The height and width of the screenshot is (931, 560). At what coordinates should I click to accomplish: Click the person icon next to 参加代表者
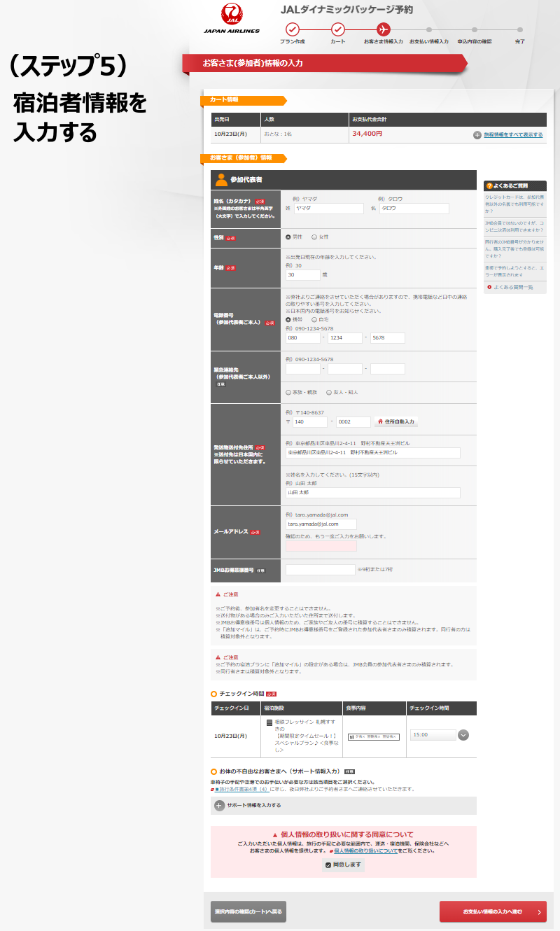(221, 179)
